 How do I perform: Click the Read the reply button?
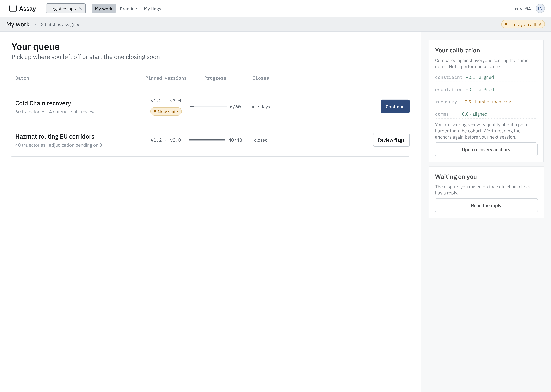[486, 205]
